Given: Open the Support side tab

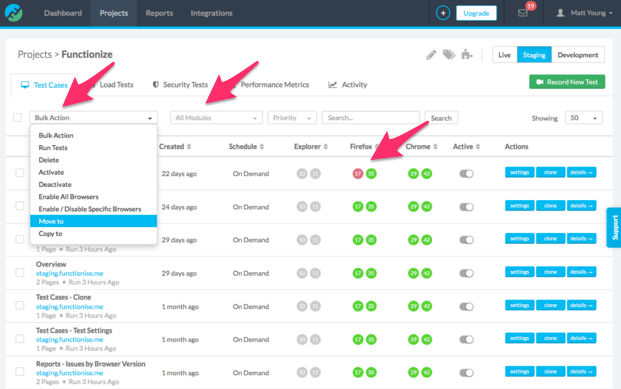Looking at the screenshot, I should pos(614,227).
